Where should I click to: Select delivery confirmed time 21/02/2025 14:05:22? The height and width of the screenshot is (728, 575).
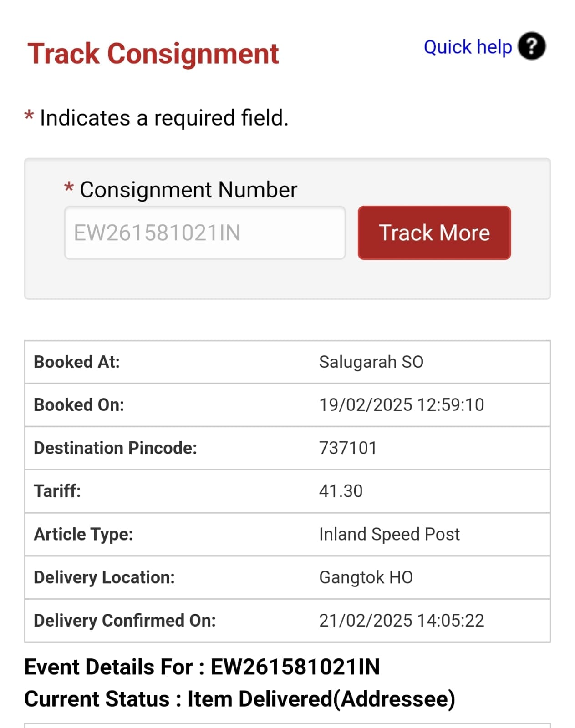click(x=401, y=621)
